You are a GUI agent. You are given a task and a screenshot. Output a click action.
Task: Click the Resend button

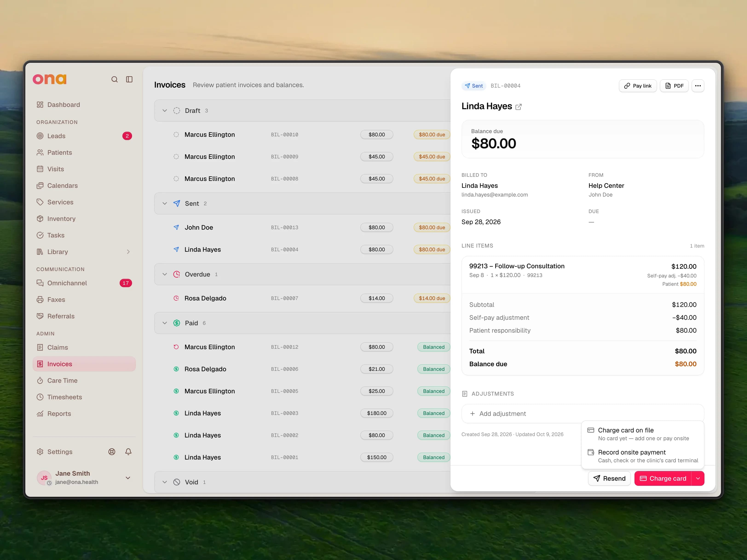pos(609,478)
